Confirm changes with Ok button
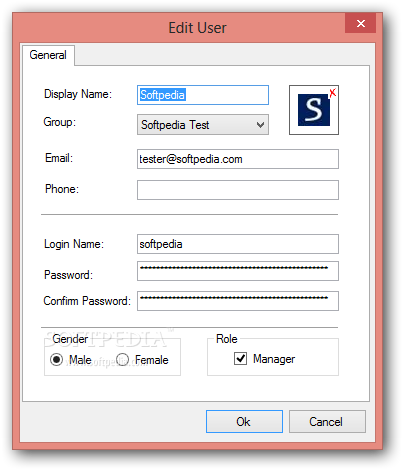This screenshot has width=403, height=470. 244,422
